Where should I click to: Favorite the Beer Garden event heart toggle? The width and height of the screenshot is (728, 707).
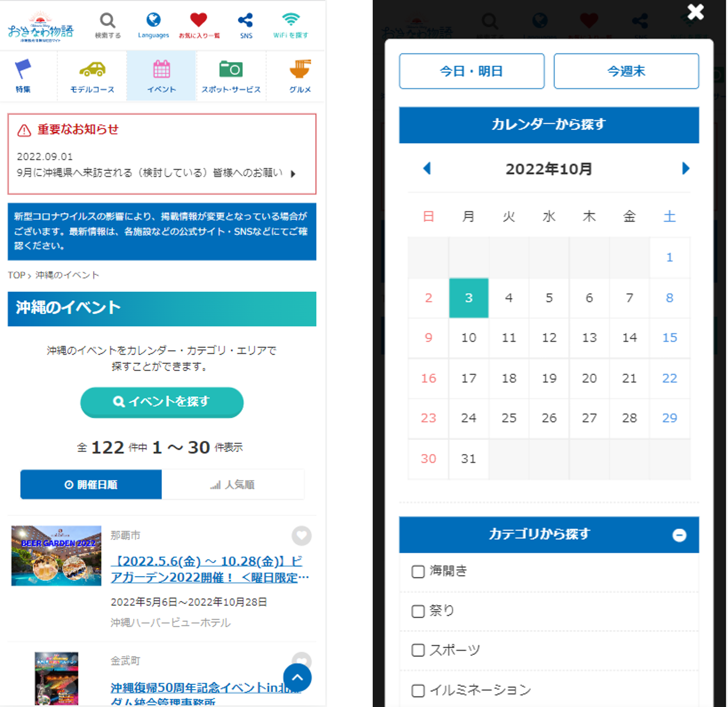(301, 536)
